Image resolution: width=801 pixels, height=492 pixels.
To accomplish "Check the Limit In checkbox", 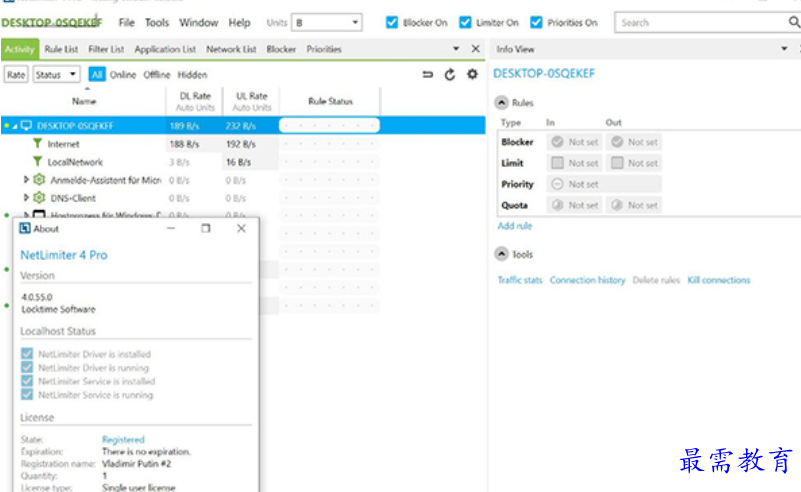I will (558, 162).
